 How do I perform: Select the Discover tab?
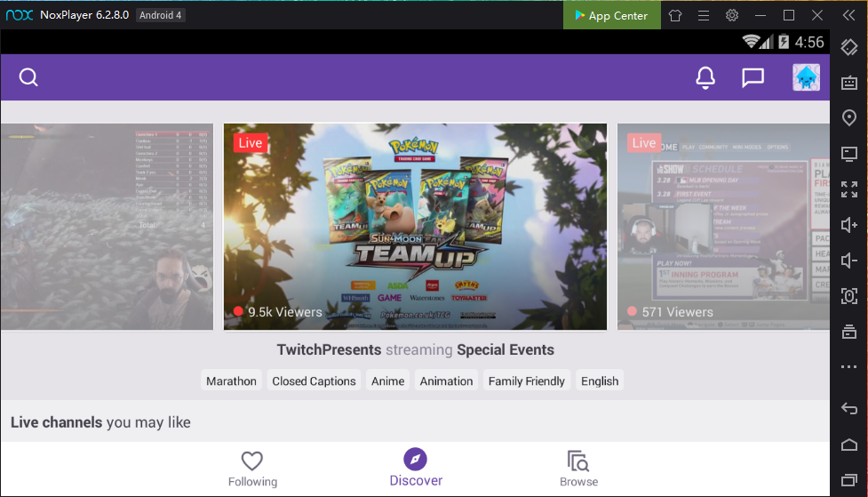(416, 469)
